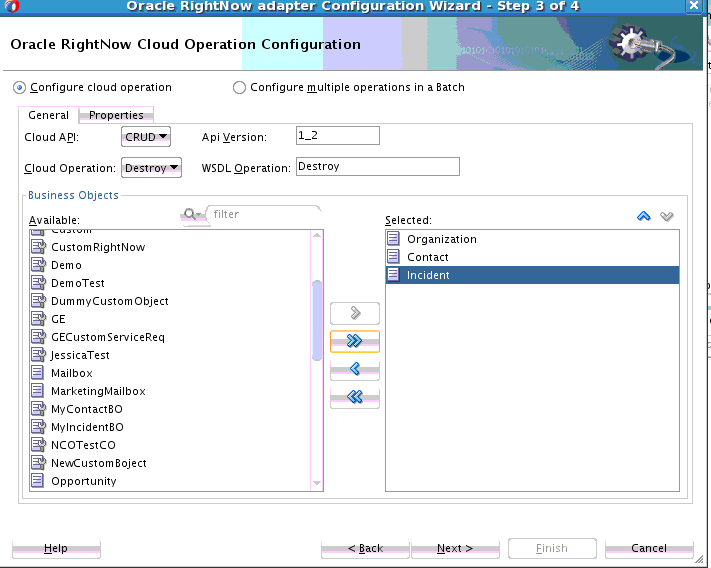Image resolution: width=711 pixels, height=568 pixels.
Task: Click the add all objects double arrow
Action: [x=355, y=341]
